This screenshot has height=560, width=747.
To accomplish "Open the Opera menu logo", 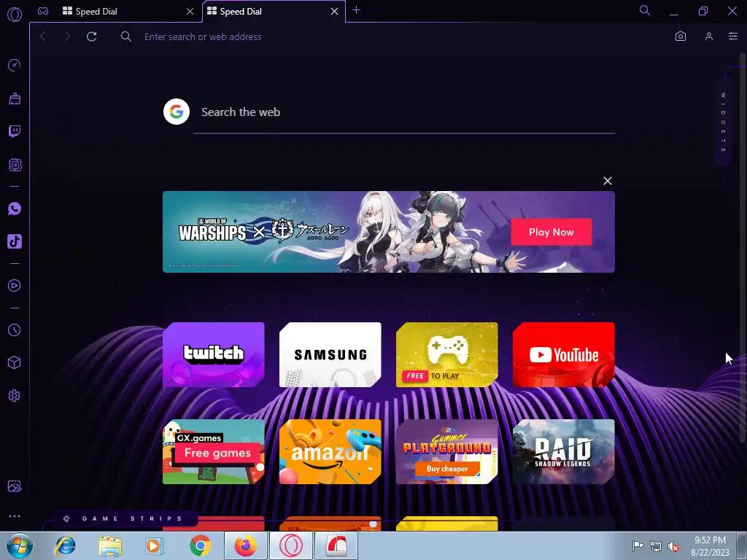I will (15, 15).
